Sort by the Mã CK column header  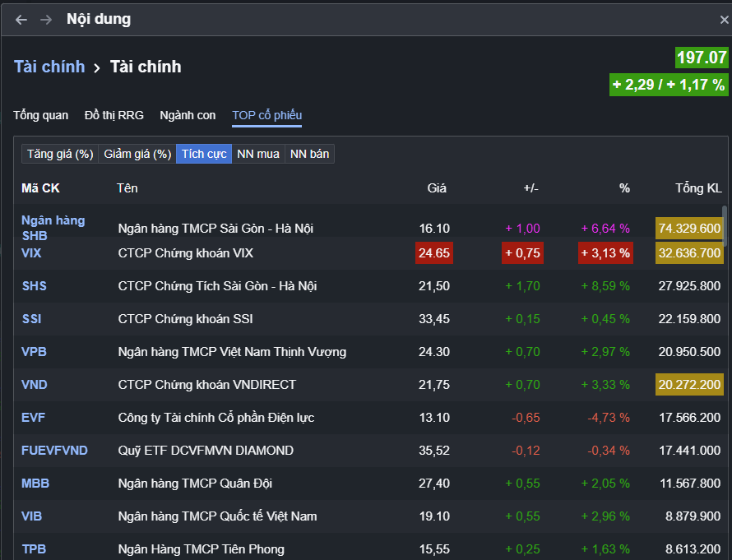tap(40, 188)
